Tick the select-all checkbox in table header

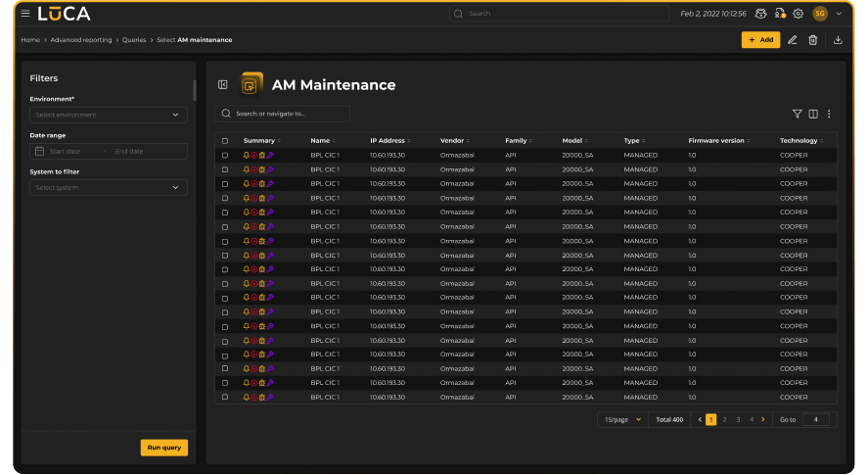point(225,141)
